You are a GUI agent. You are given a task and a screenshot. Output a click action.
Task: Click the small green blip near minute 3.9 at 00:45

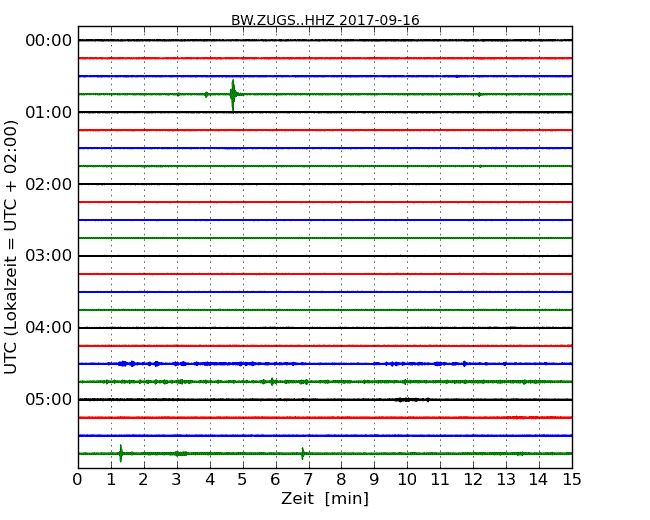coord(206,95)
